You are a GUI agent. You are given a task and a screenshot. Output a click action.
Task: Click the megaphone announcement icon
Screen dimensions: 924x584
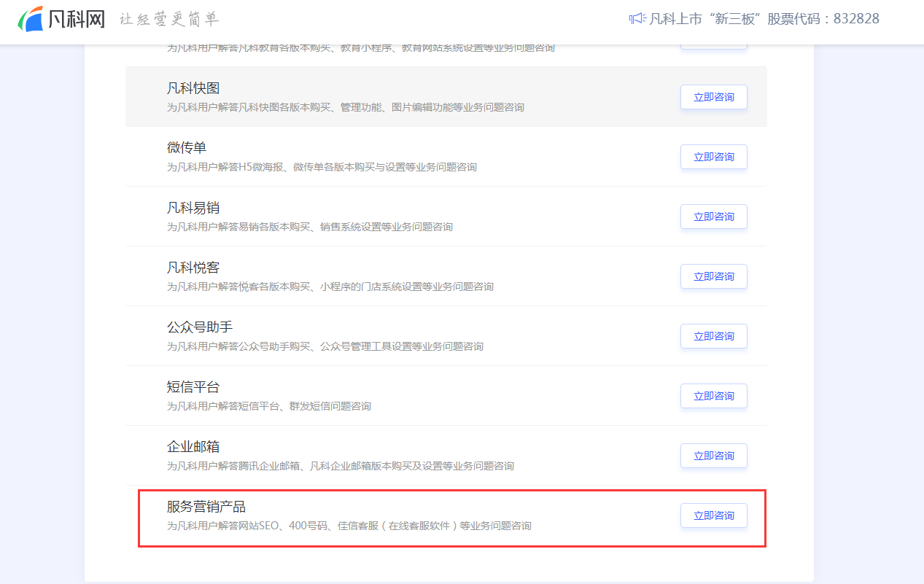pyautogui.click(x=637, y=18)
